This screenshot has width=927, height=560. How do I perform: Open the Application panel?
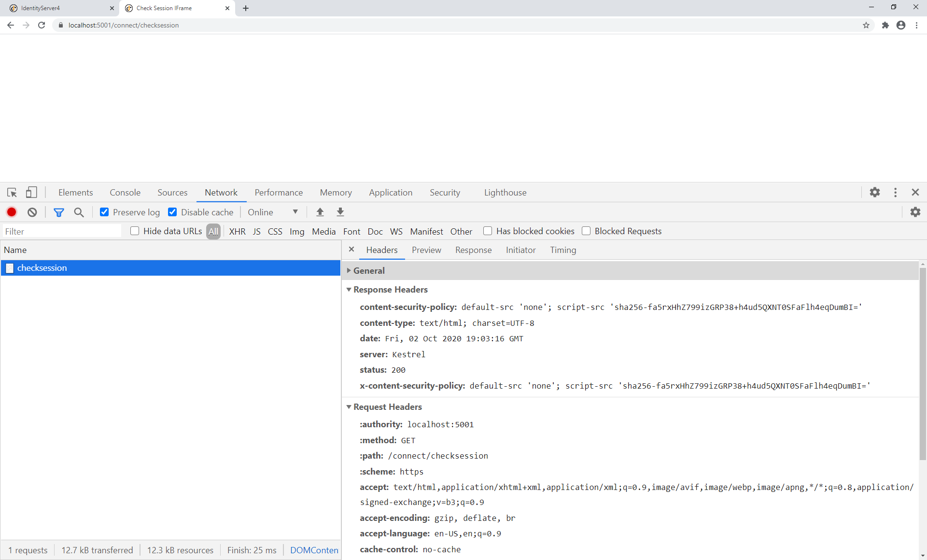tap(391, 192)
